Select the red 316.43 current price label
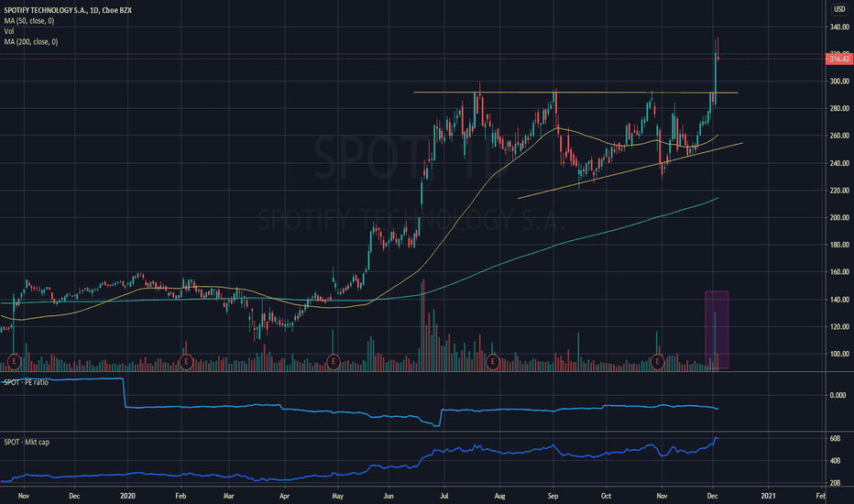 tap(839, 59)
